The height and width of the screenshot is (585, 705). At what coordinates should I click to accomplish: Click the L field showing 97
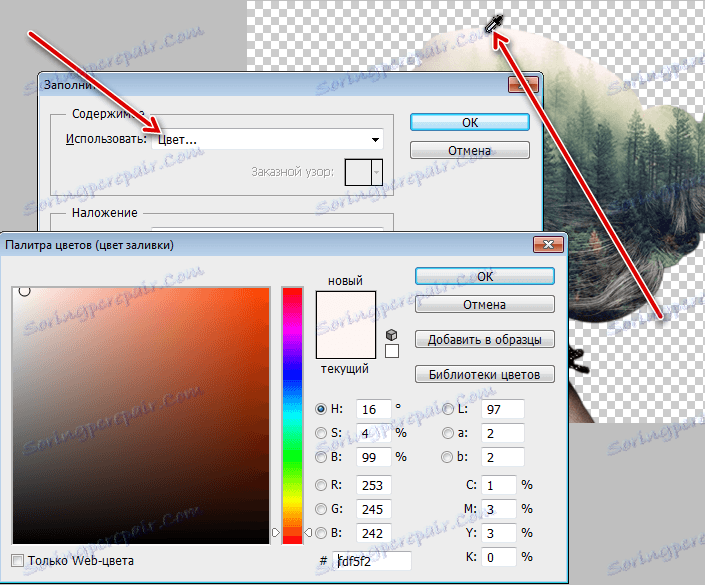(503, 409)
